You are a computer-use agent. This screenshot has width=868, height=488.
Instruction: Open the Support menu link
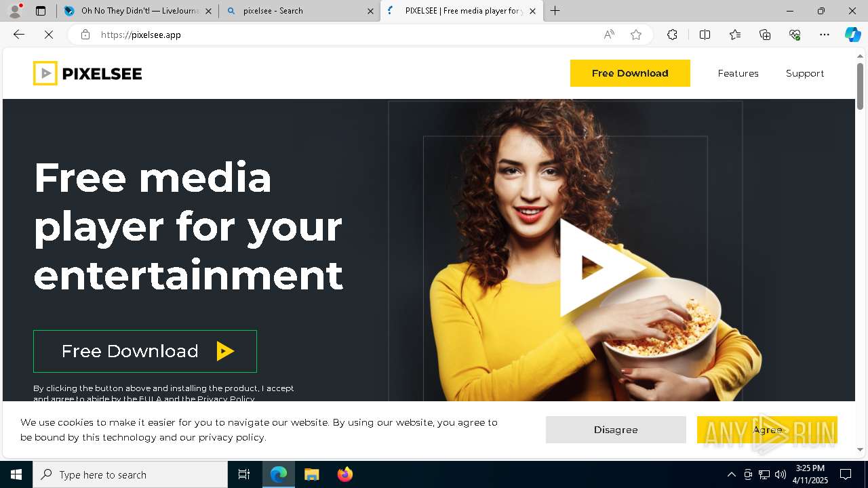click(x=805, y=73)
